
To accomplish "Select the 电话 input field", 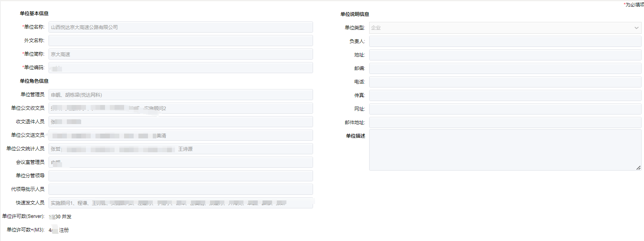I will [x=505, y=82].
